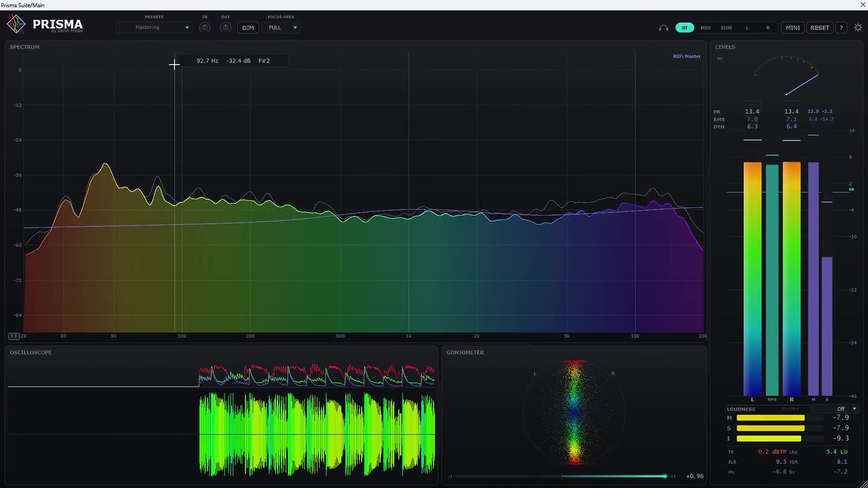Viewport: 868px width, 488px height.
Task: Select SIDE channel mode
Action: click(x=726, y=28)
